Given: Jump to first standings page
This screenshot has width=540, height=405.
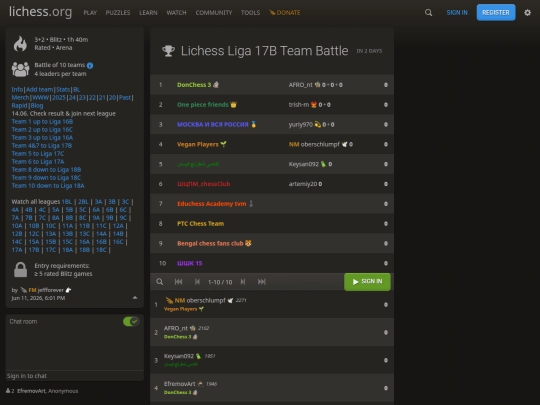Looking at the screenshot, I should tap(178, 282).
